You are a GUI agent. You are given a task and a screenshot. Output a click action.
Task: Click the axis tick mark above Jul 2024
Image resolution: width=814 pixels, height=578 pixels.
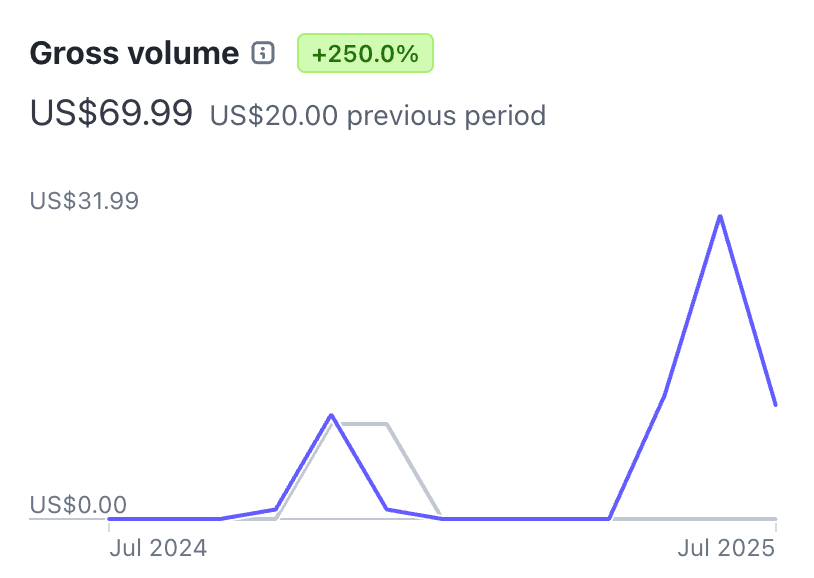[x=109, y=525]
